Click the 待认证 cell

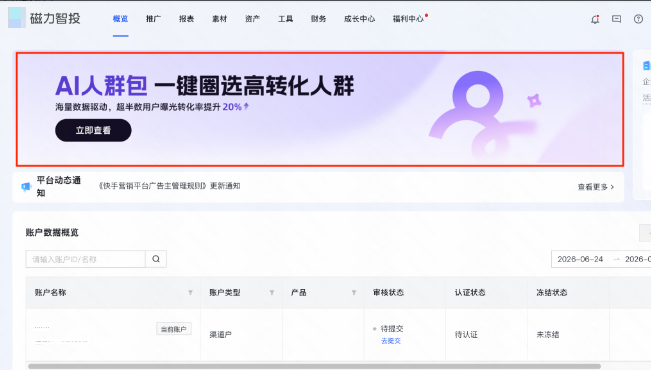coord(466,334)
